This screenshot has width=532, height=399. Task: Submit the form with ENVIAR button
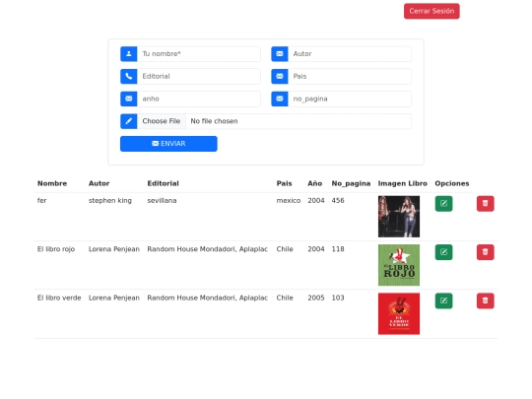click(168, 144)
